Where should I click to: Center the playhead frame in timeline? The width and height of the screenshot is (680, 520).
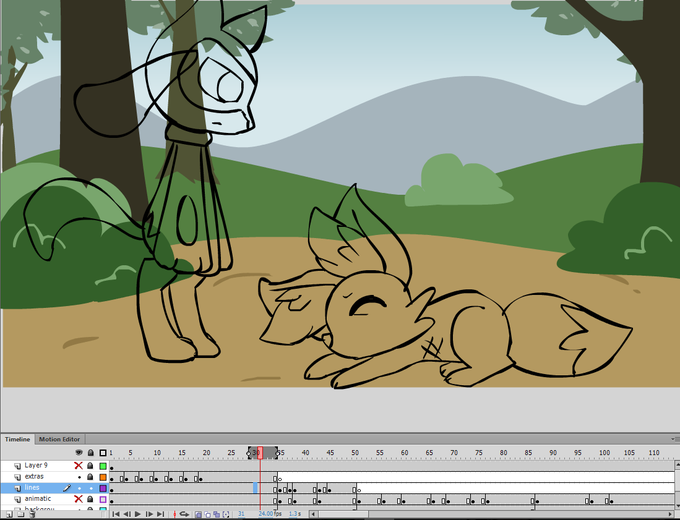[174, 514]
